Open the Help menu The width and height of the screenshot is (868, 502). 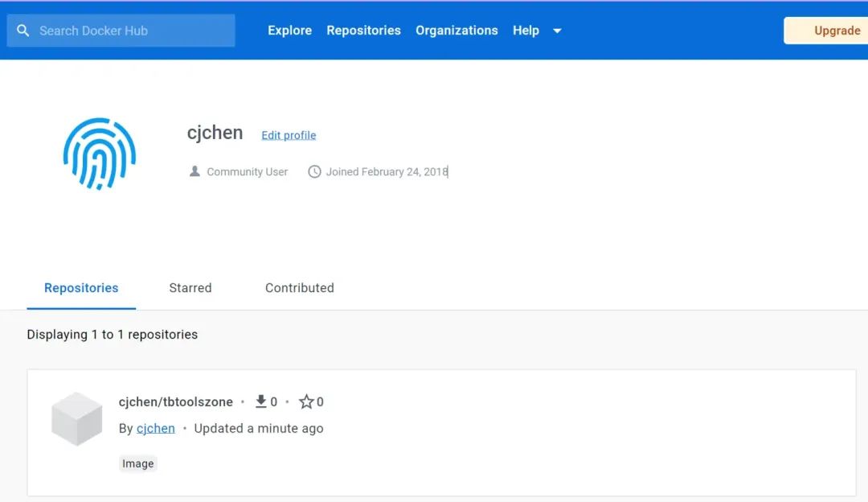526,31
